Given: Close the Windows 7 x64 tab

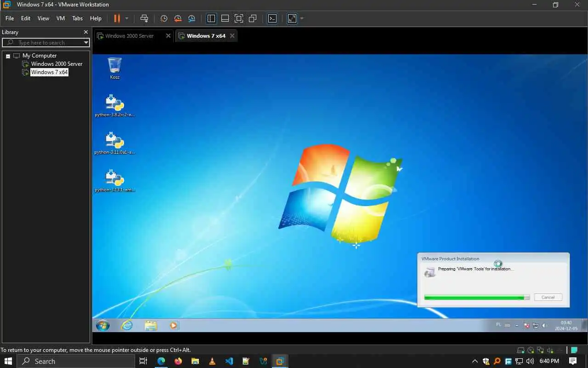Looking at the screenshot, I should click(232, 36).
